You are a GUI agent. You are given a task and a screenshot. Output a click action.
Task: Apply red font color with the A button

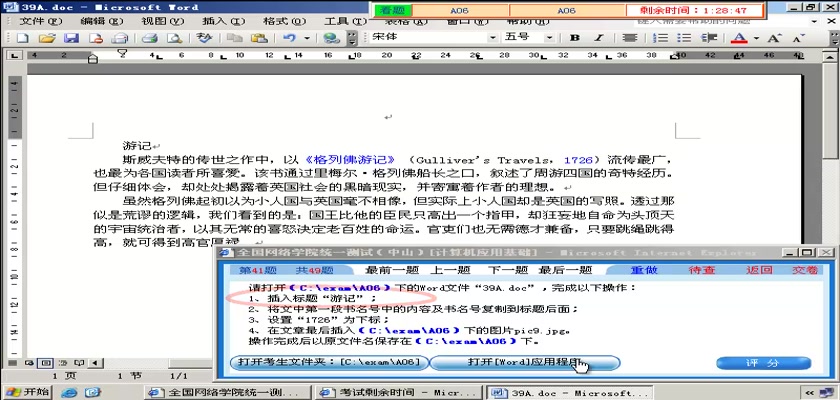740,38
